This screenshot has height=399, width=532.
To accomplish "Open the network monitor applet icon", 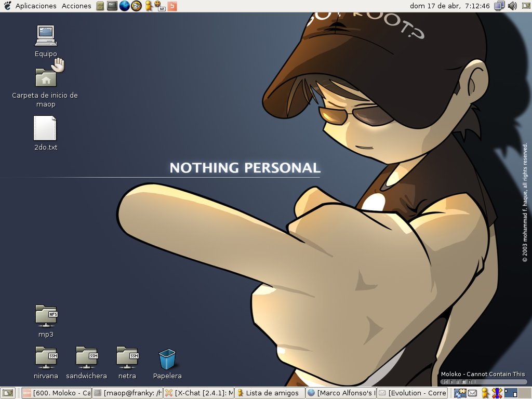I will pyautogui.click(x=499, y=6).
